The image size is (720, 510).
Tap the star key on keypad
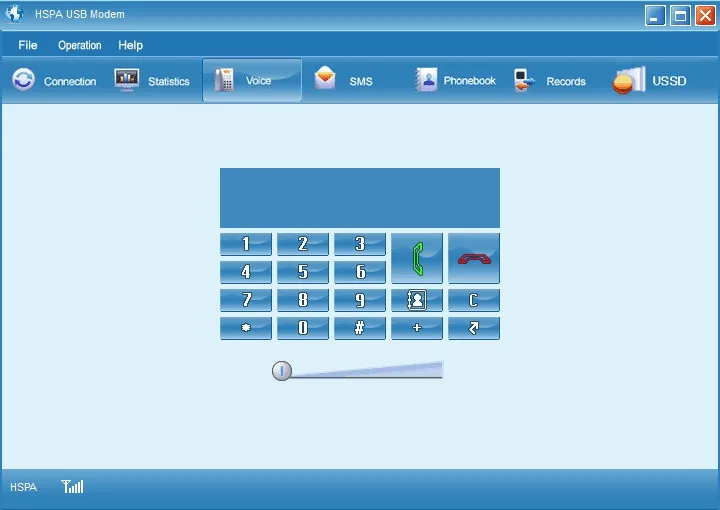(x=246, y=328)
